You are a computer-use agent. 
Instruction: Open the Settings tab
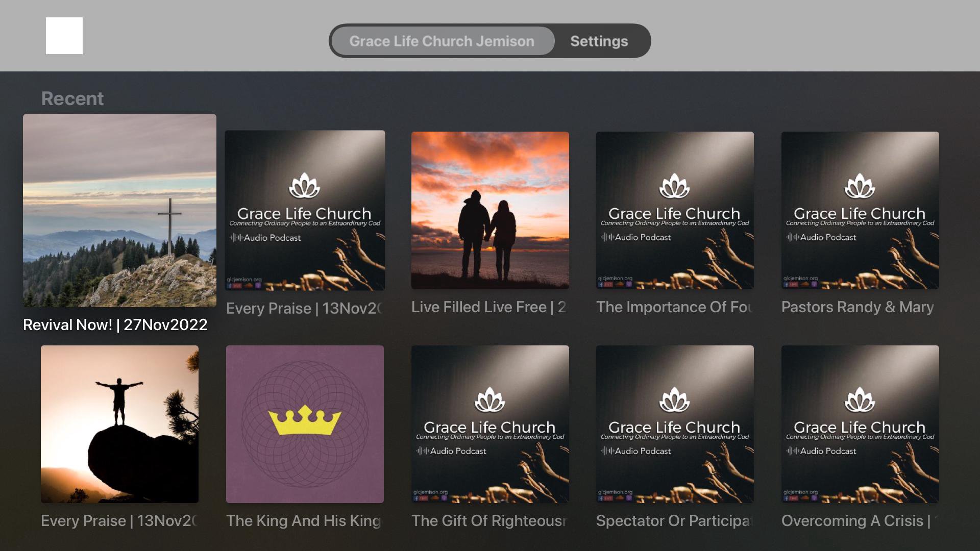(x=599, y=41)
